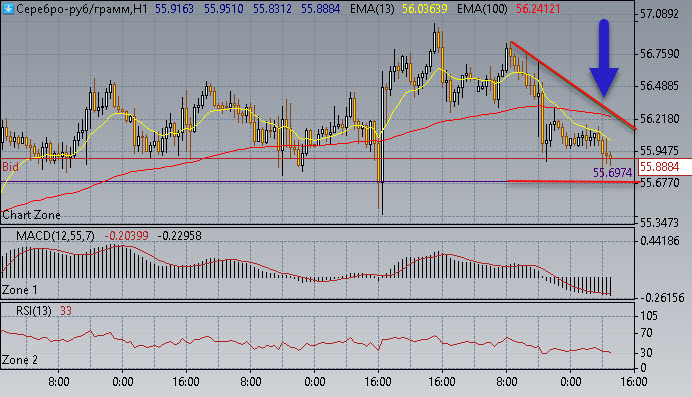
Task: Click price axis label 55.9475
Action: pyautogui.click(x=659, y=151)
